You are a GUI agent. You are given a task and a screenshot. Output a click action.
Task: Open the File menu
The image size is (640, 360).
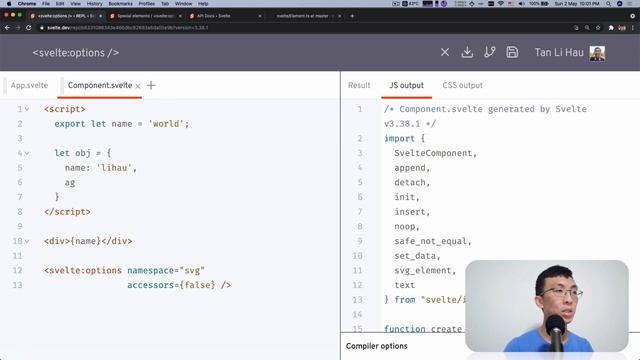point(46,4)
